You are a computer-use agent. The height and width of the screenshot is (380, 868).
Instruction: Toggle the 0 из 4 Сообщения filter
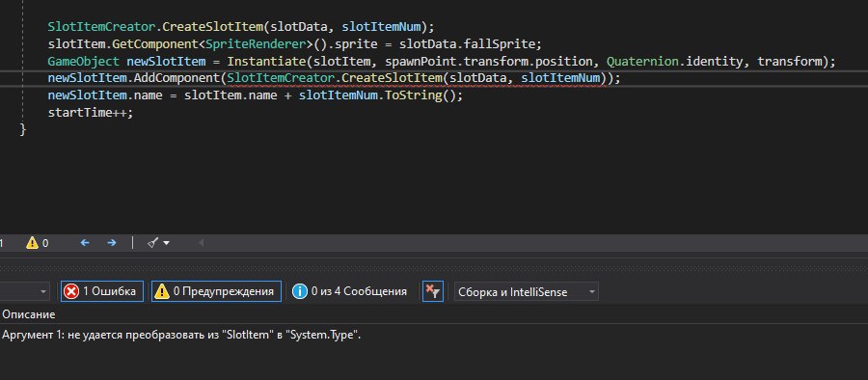pyautogui.click(x=349, y=291)
